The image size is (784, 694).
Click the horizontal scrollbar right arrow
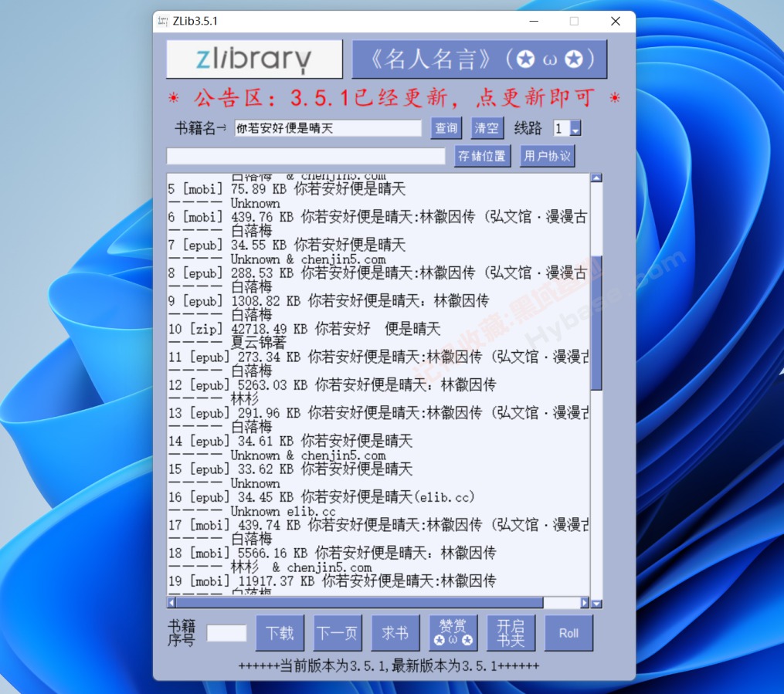pos(585,603)
